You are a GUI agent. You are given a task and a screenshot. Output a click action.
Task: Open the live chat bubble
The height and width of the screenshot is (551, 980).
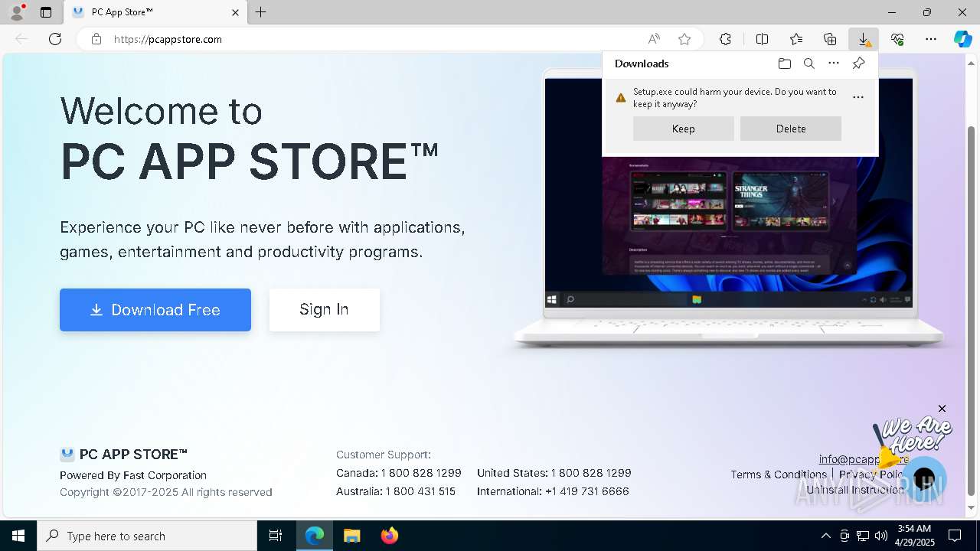(924, 480)
